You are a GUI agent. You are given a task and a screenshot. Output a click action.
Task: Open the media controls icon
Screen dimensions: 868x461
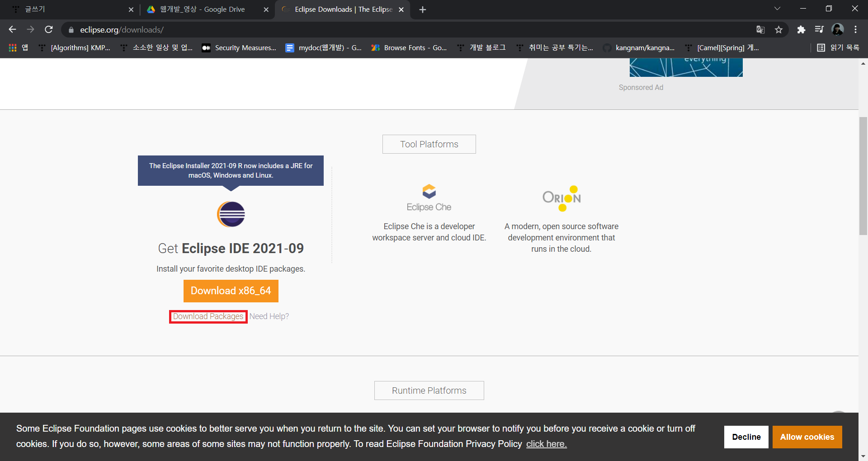pos(819,30)
